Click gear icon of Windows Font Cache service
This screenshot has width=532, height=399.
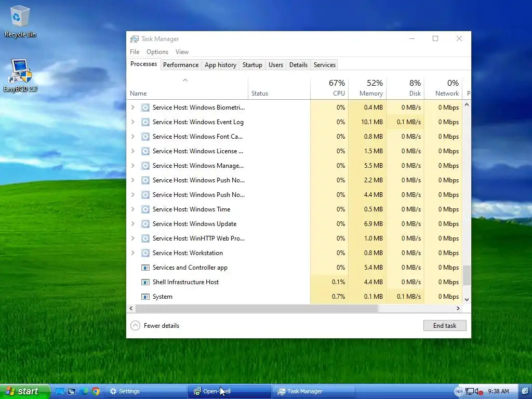145,137
